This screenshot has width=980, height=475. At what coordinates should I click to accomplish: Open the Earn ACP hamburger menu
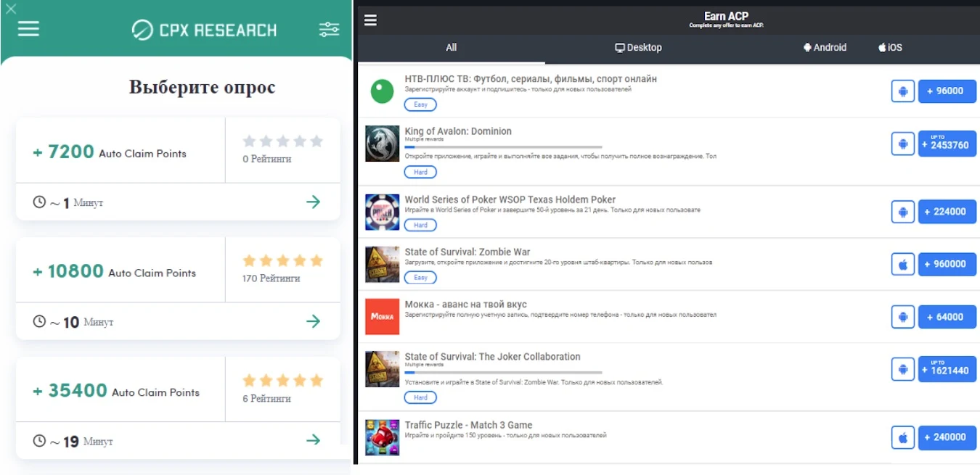tap(370, 20)
